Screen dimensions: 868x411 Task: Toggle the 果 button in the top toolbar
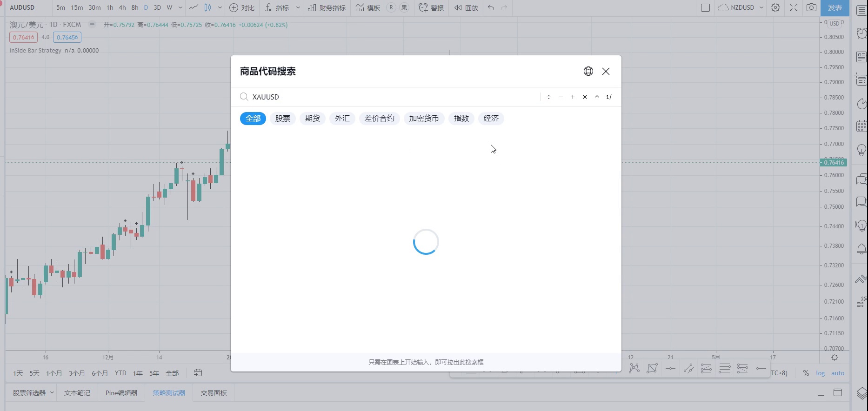404,7
